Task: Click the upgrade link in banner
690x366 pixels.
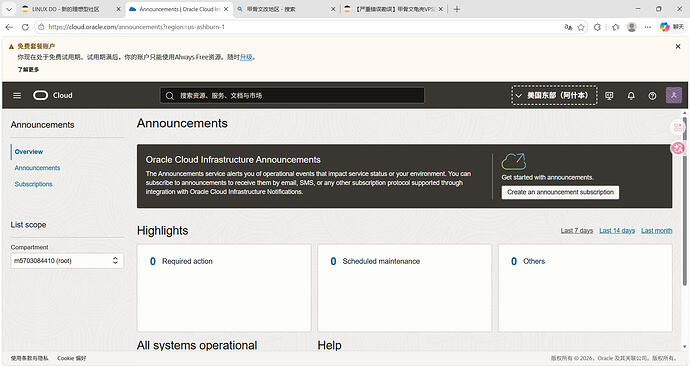Action: pyautogui.click(x=246, y=57)
